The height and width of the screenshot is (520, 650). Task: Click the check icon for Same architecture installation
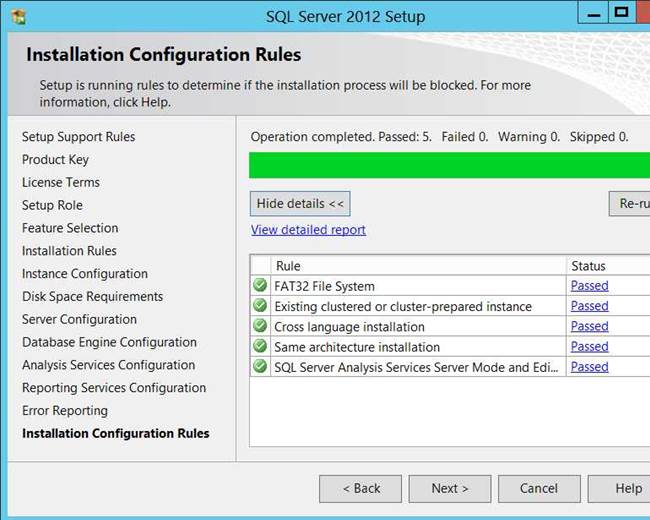coord(260,346)
